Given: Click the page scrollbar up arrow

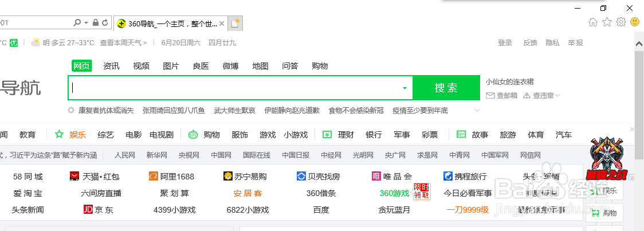Looking at the screenshot, I should coord(639,44).
